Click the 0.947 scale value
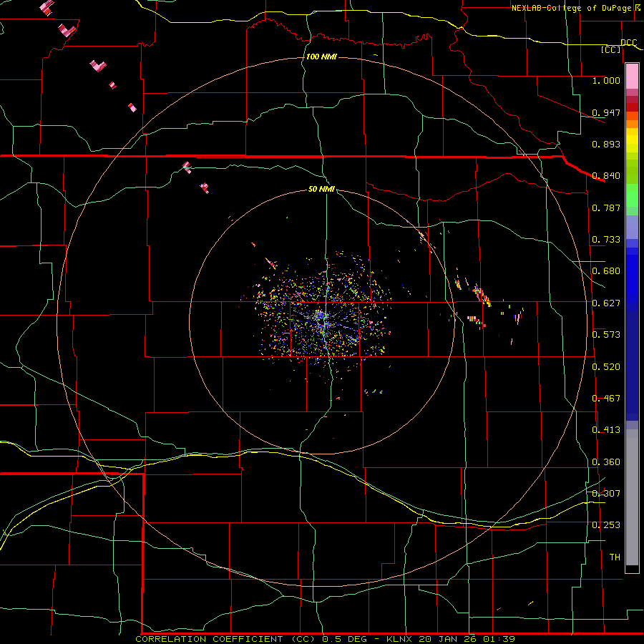Screen dimensions: 644x644 606,112
